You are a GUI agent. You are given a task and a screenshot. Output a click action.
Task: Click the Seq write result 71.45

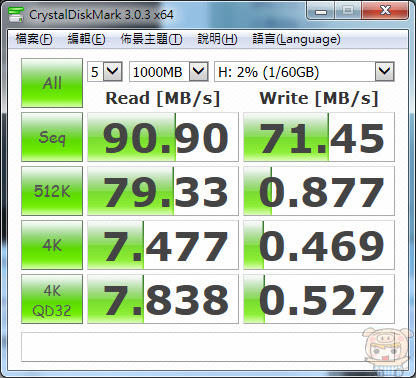point(319,137)
